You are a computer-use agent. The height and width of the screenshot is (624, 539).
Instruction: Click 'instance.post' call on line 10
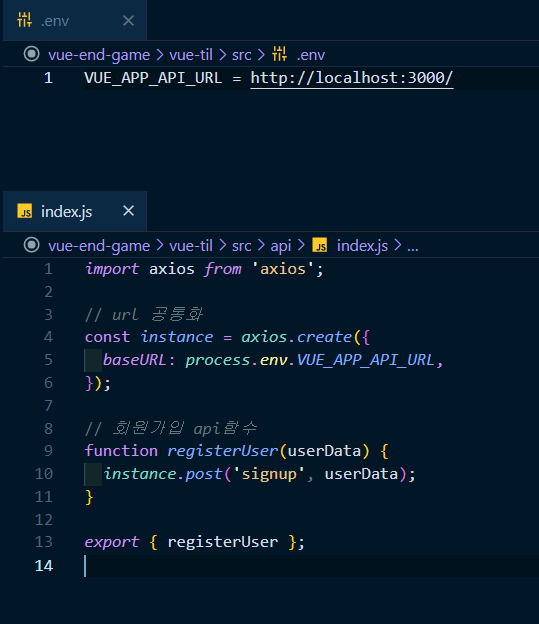point(163,474)
